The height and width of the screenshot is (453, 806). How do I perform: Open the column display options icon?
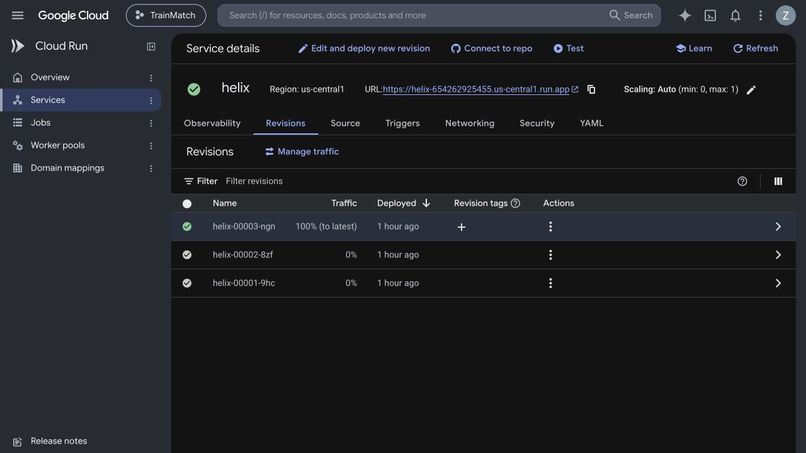[778, 181]
